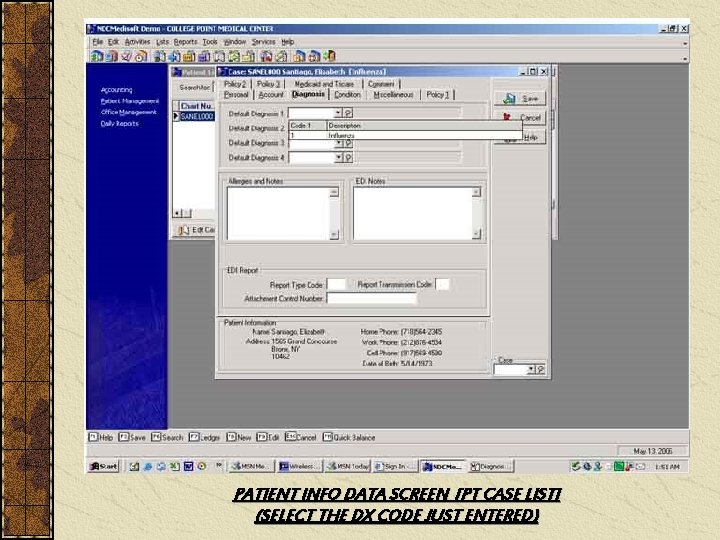Open the Case dropdown arrow at bottom right
Viewport: 720px width, 540px height.
coord(531,369)
